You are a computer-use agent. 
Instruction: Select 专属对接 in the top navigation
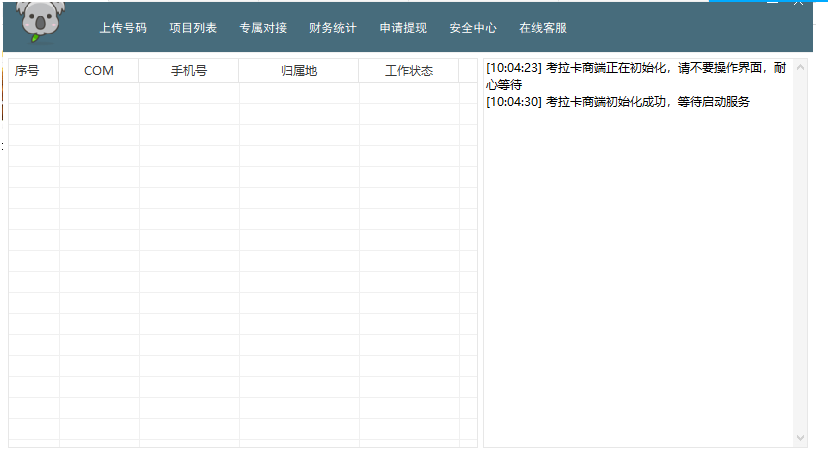263,28
